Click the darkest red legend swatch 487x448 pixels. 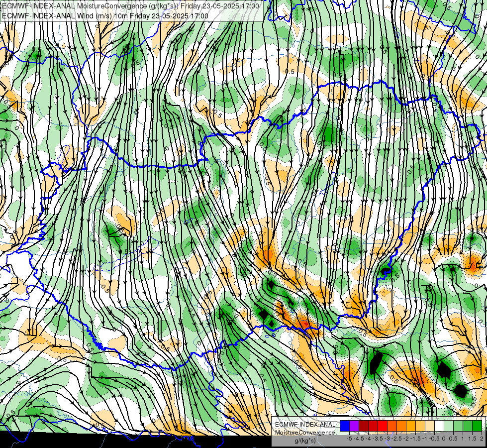coord(364,426)
